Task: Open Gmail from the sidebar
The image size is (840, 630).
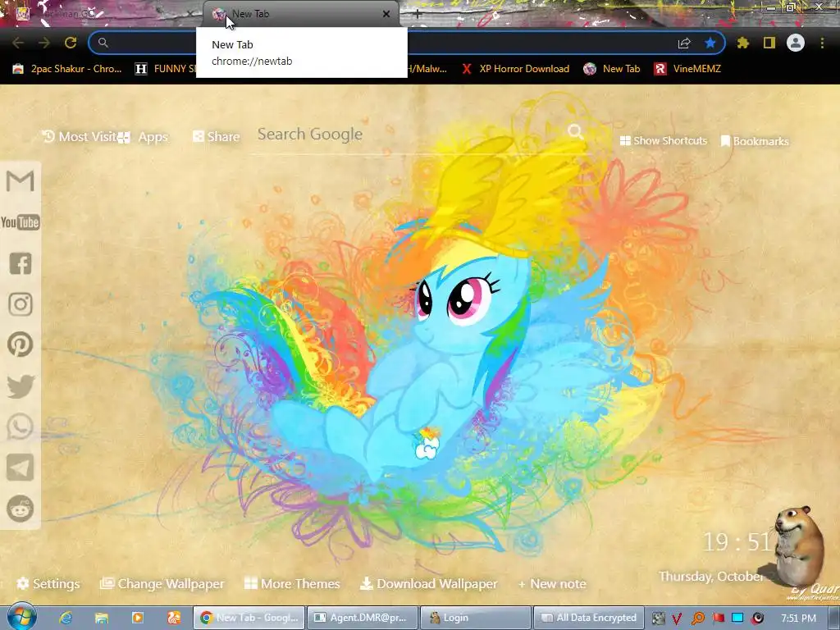Action: point(21,180)
